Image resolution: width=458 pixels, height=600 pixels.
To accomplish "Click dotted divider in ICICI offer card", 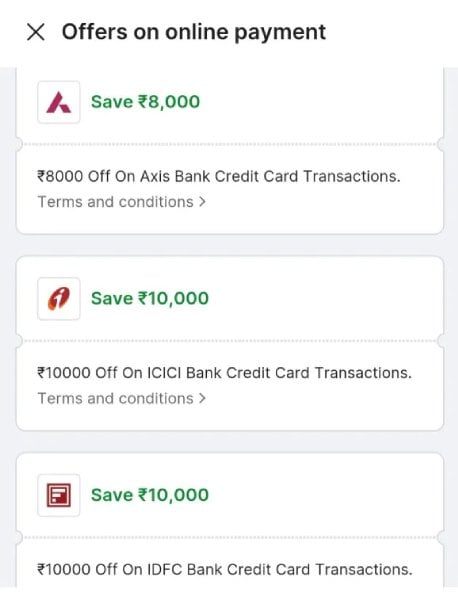I will coord(230,341).
